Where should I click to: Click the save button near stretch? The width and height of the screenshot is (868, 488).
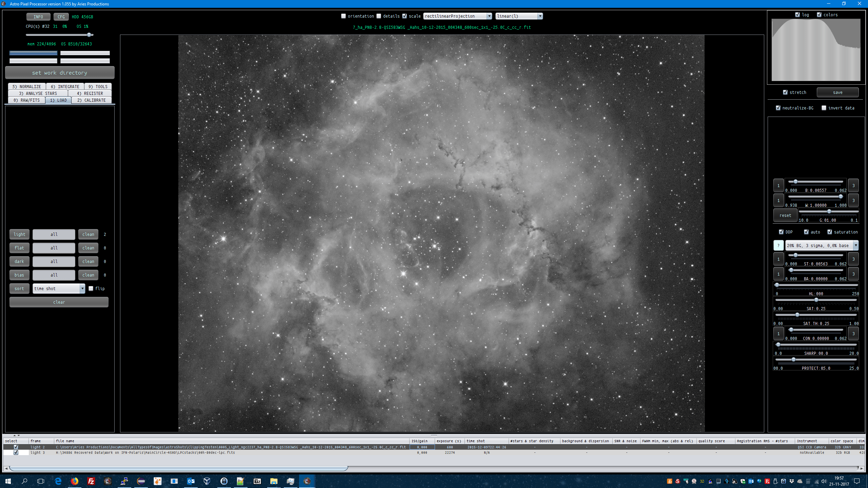[x=837, y=92]
